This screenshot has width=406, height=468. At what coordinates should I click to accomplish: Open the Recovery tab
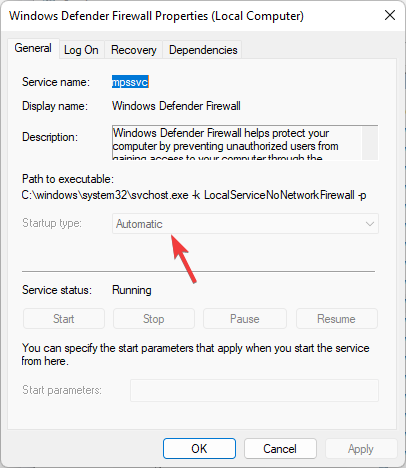click(134, 50)
